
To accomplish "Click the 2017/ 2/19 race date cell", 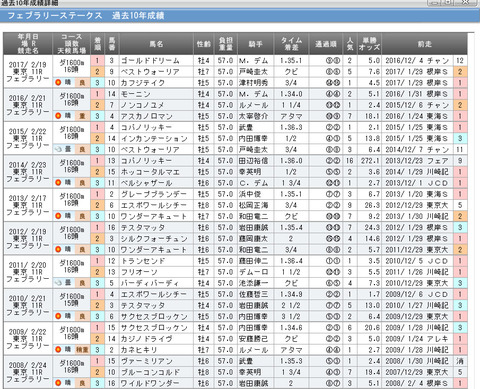I will (x=28, y=71).
